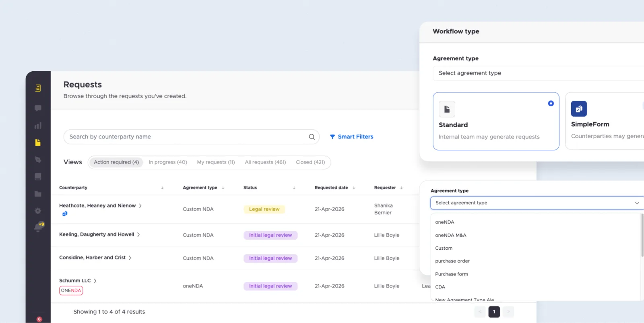Screen dimensions: 644x323
Task: Switch to the My requests (11) view
Action: point(216,162)
